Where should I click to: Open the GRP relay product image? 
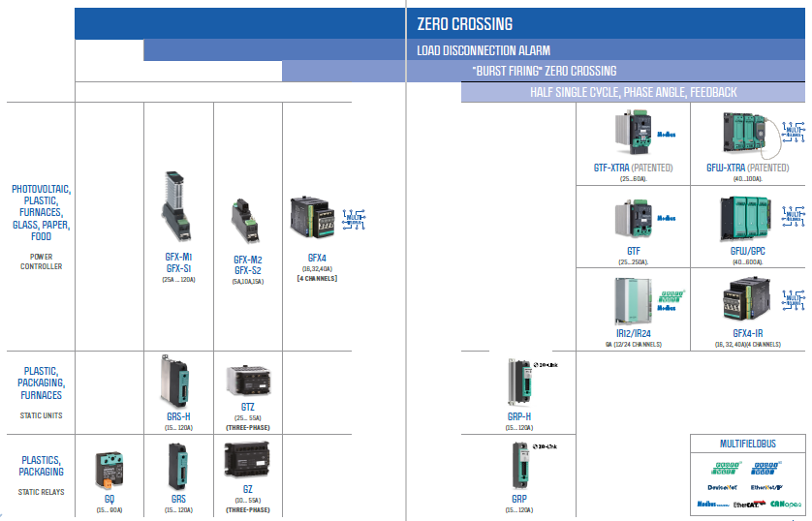click(520, 465)
